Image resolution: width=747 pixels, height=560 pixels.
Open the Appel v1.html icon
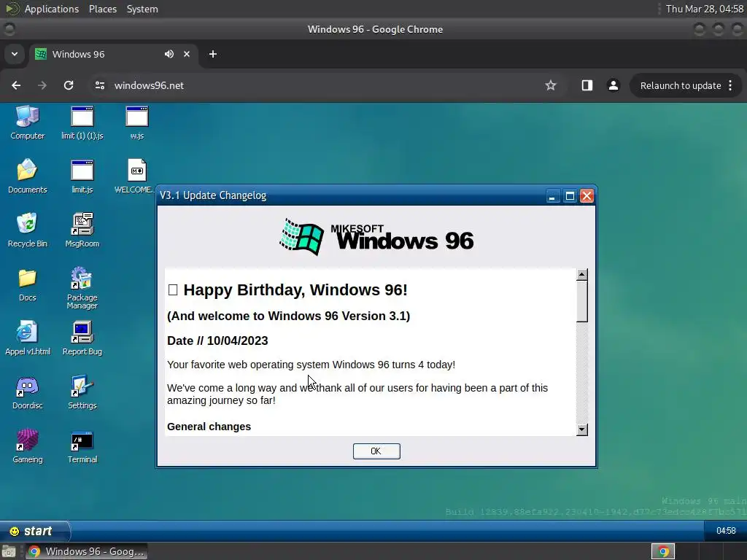coord(27,338)
